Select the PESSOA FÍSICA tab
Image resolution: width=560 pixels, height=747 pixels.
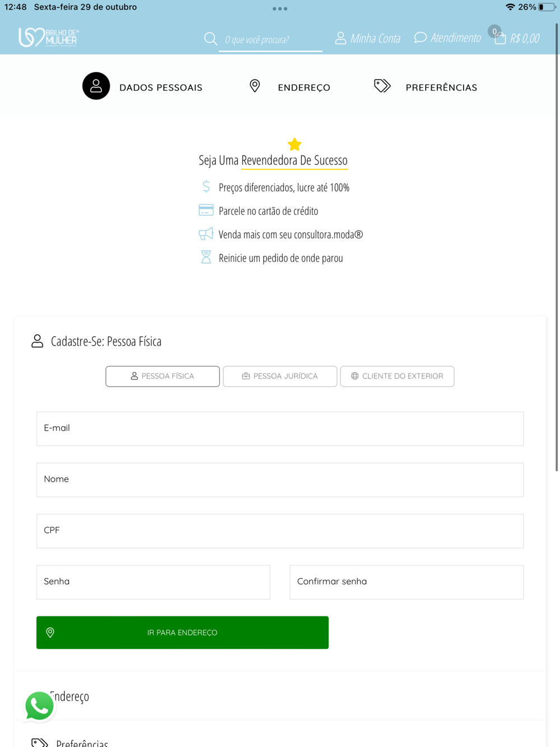tap(162, 376)
